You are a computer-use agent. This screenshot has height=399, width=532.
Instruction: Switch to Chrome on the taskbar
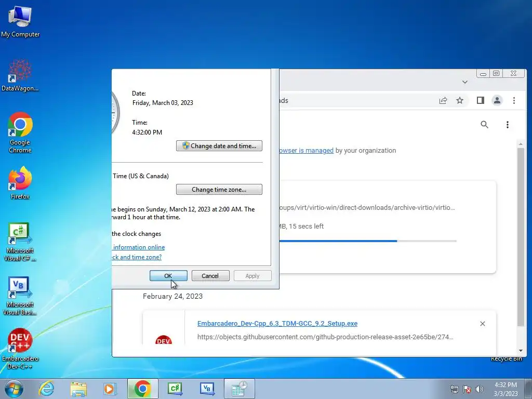click(142, 389)
